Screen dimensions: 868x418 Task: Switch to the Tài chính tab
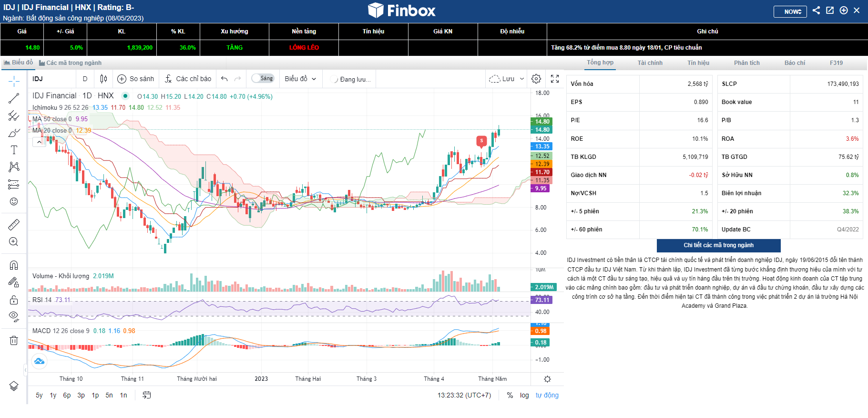(650, 63)
